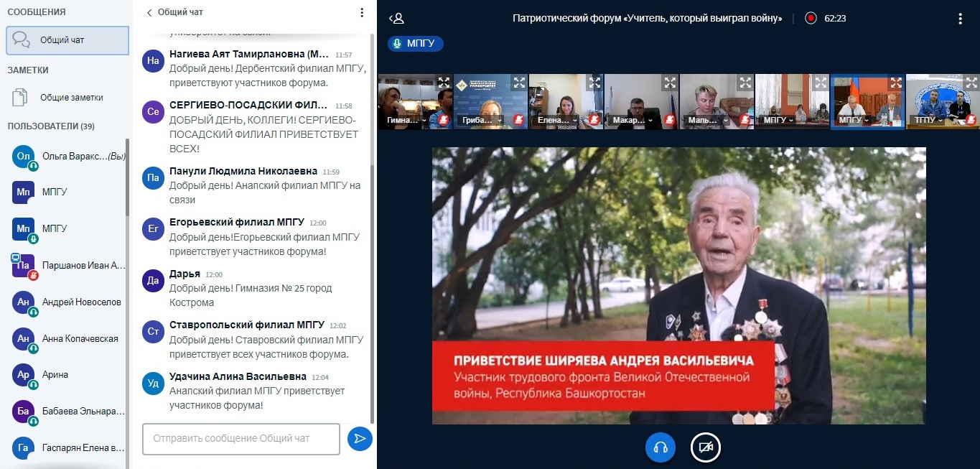
Task: Click the message input field
Action: (x=241, y=438)
